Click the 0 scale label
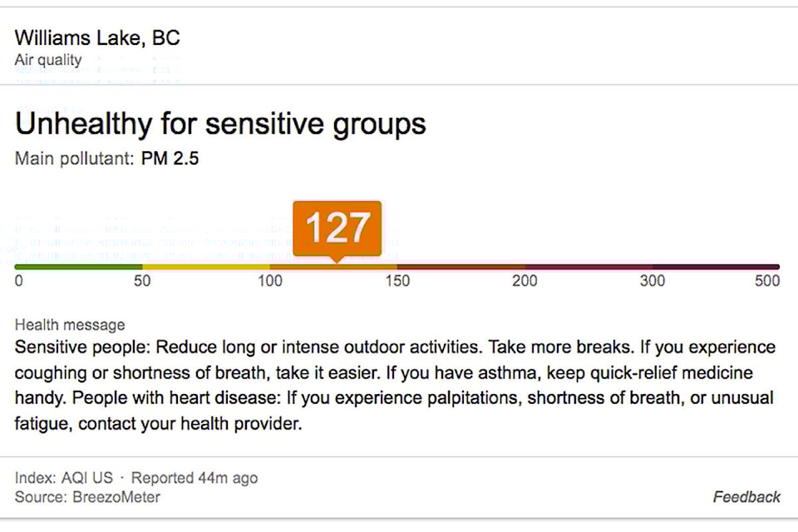 (x=19, y=280)
